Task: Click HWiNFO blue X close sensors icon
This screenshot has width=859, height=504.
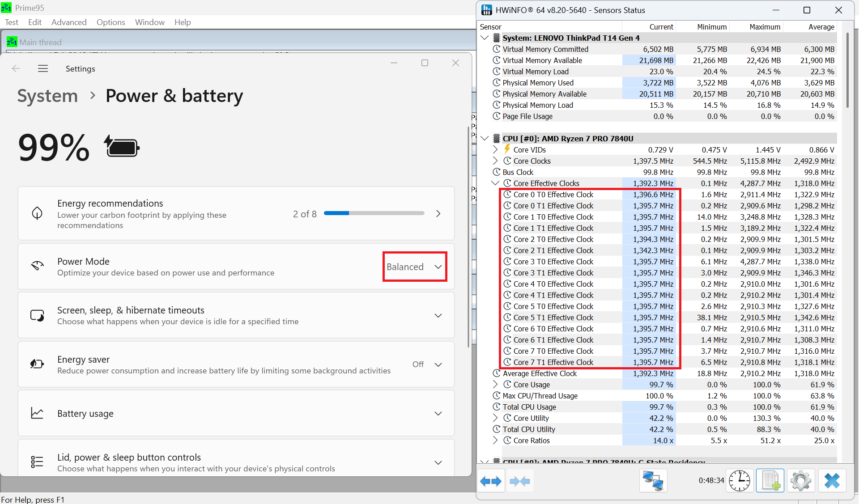Action: pyautogui.click(x=832, y=481)
